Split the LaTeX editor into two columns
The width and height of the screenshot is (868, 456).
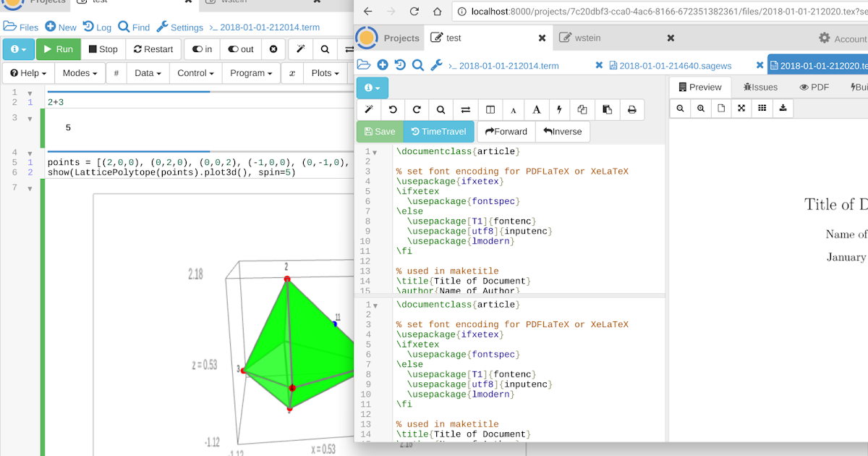490,109
